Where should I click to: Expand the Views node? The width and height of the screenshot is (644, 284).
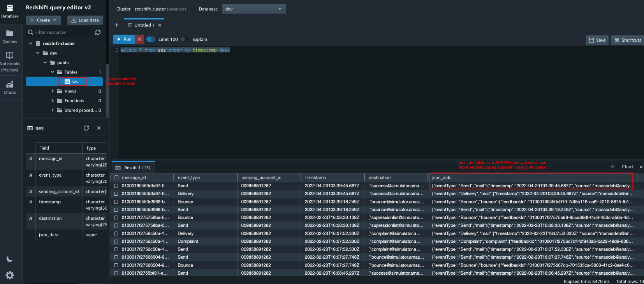(x=53, y=91)
